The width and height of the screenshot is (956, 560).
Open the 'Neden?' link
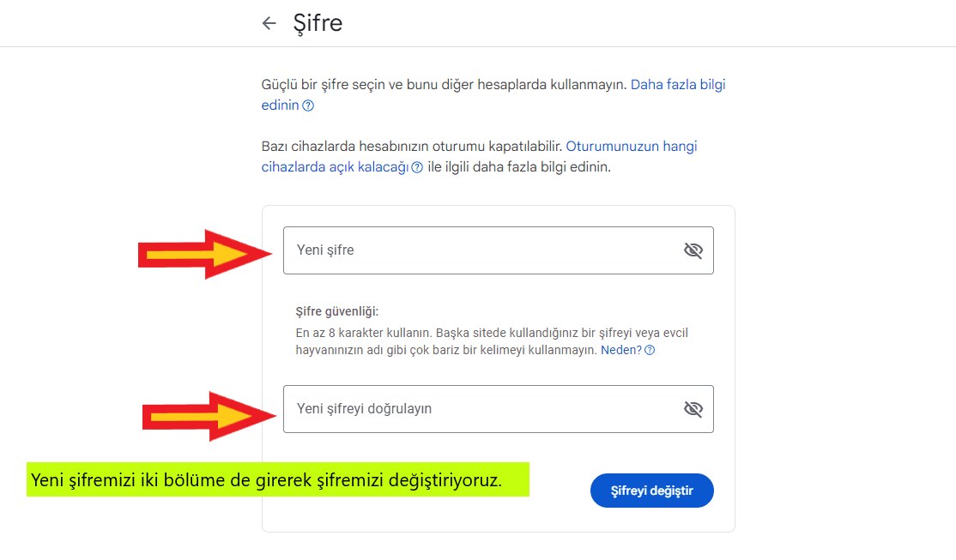[620, 350]
